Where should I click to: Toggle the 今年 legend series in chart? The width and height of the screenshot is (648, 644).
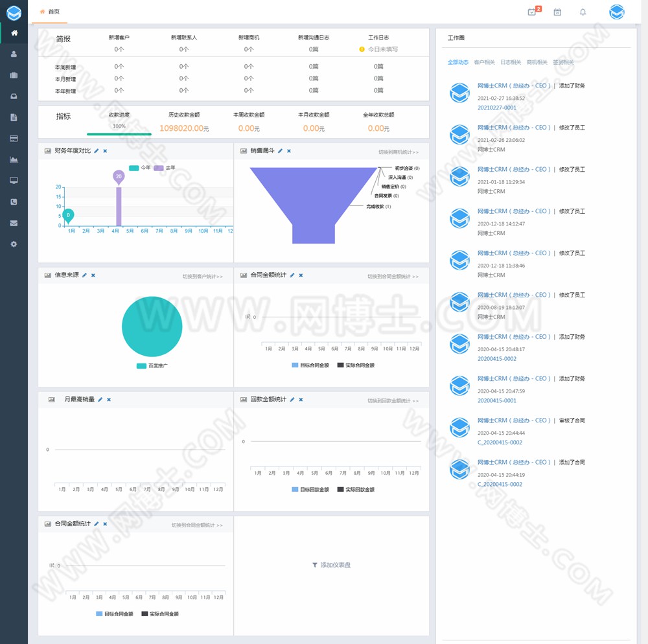pyautogui.click(x=140, y=168)
